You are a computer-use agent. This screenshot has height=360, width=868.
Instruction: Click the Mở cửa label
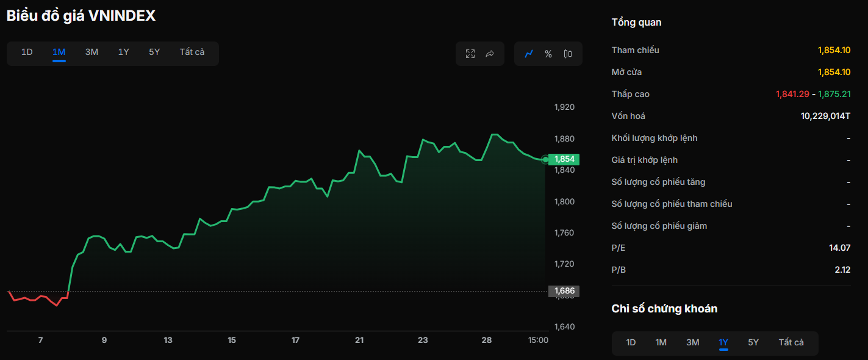tap(626, 72)
